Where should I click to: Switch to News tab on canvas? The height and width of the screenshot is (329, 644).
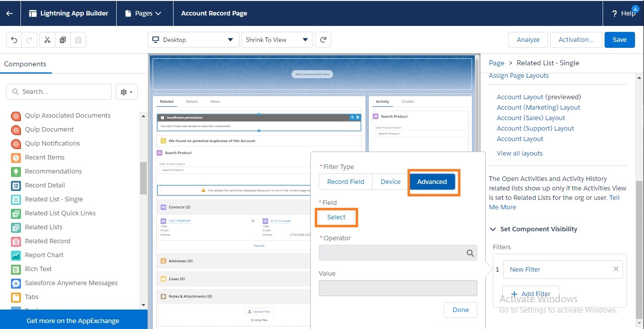pos(215,101)
